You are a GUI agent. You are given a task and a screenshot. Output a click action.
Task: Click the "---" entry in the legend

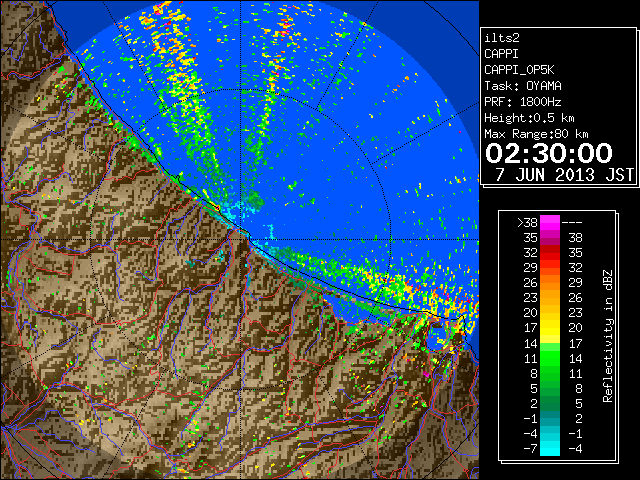(x=572, y=222)
